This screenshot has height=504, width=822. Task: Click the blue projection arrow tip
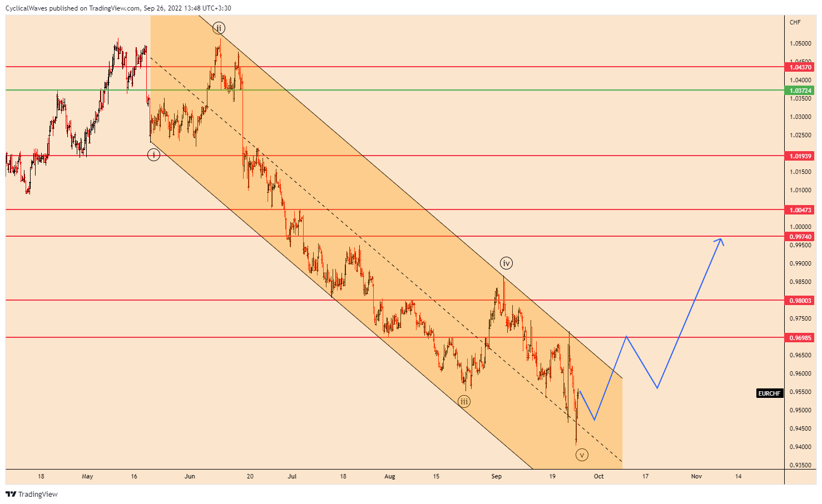[721, 239]
